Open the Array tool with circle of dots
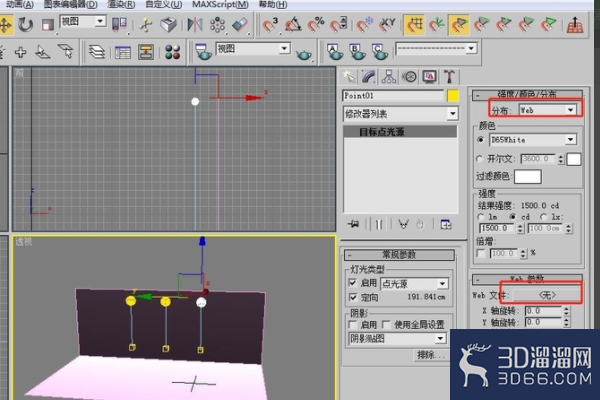This screenshot has height=400, width=600. point(217,25)
